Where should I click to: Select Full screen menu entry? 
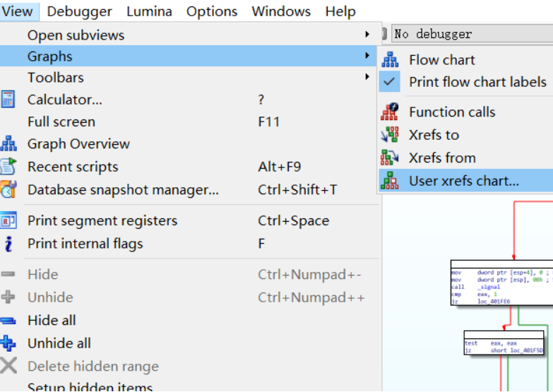click(x=61, y=121)
